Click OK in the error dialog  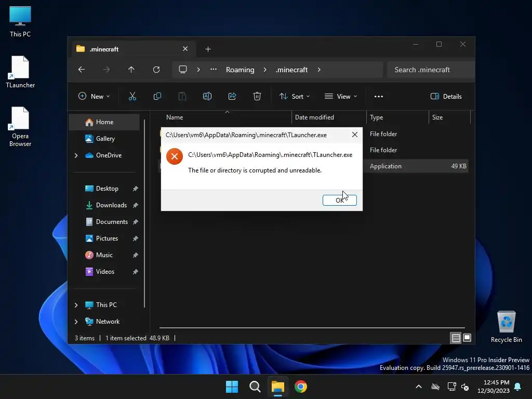tap(339, 200)
